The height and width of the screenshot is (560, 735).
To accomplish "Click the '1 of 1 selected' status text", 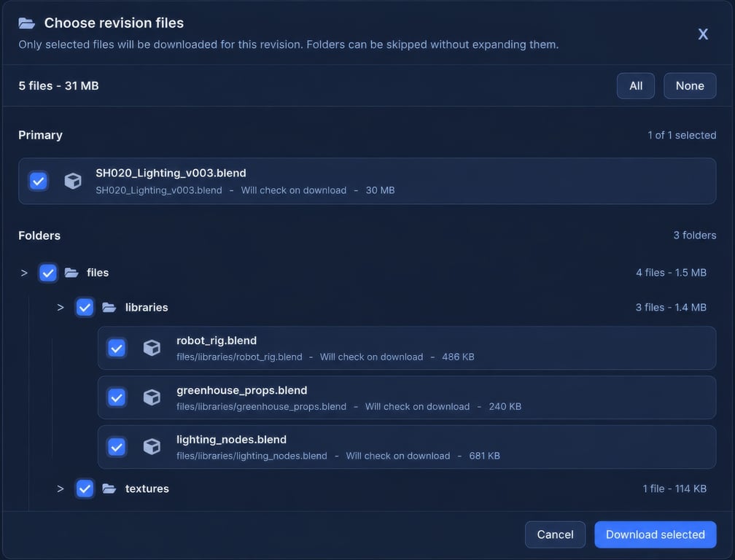I will (x=682, y=136).
